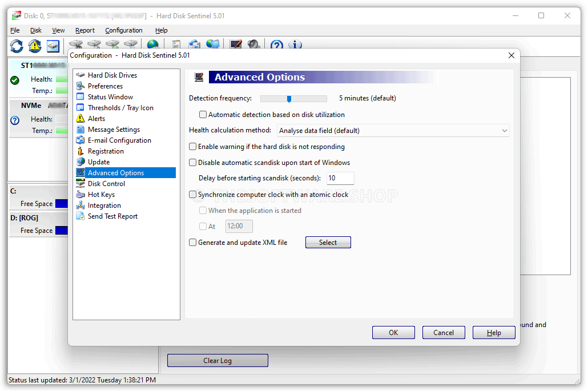
Task: Click the speaker toolbar icon
Action: (x=254, y=45)
